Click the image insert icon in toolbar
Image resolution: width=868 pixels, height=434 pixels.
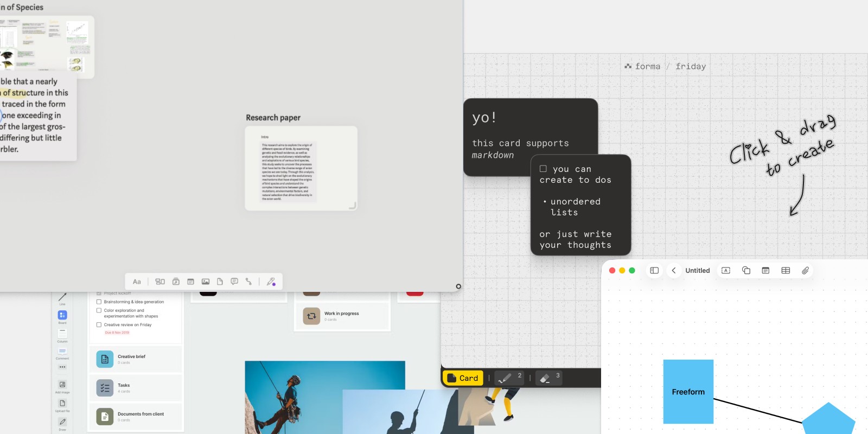[206, 282]
